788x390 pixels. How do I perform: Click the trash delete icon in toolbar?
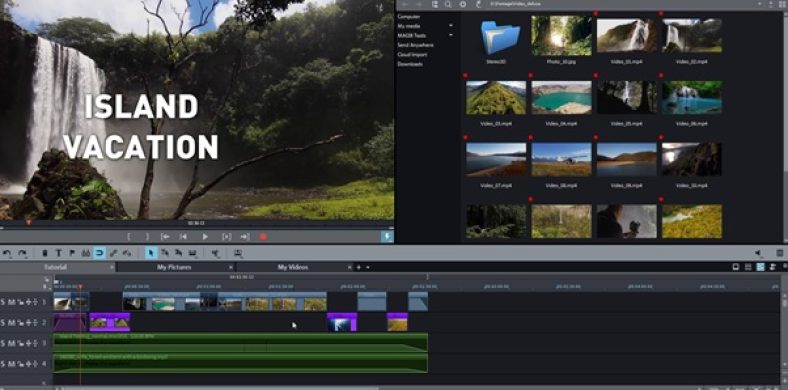coord(45,253)
